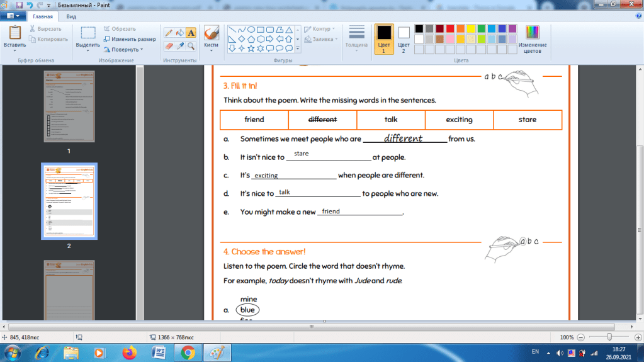Select Цвет 2 as active color

[x=404, y=39]
